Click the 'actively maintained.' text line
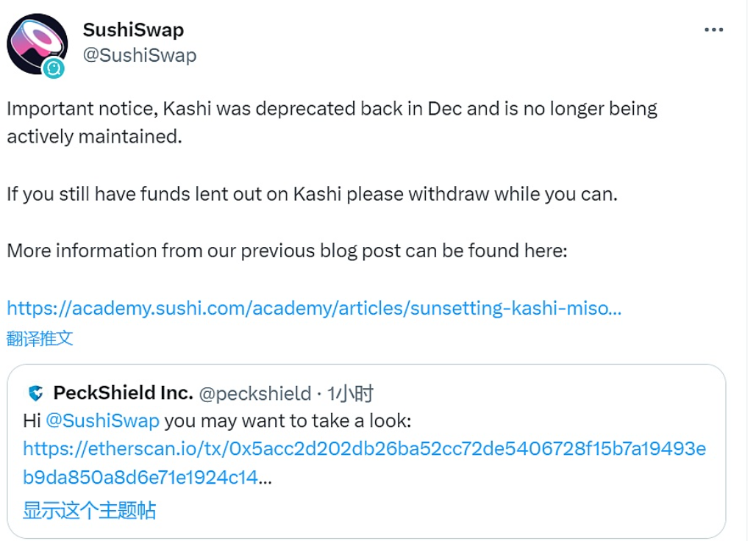 click(x=94, y=137)
